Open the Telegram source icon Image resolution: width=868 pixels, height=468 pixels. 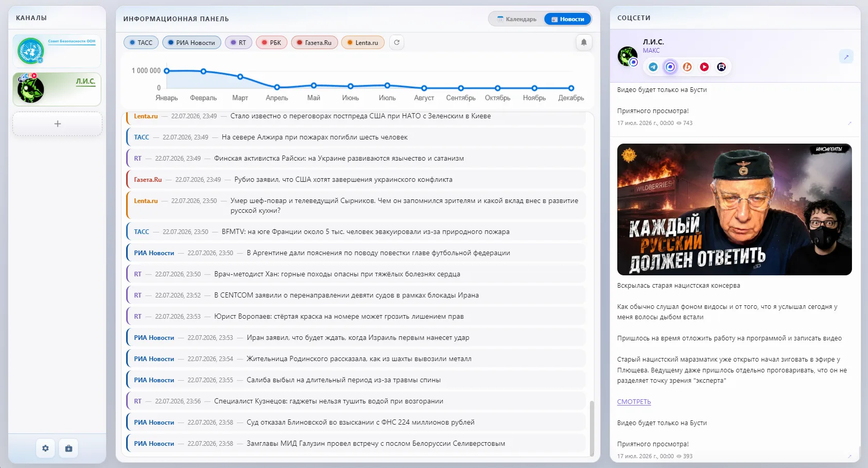point(653,67)
